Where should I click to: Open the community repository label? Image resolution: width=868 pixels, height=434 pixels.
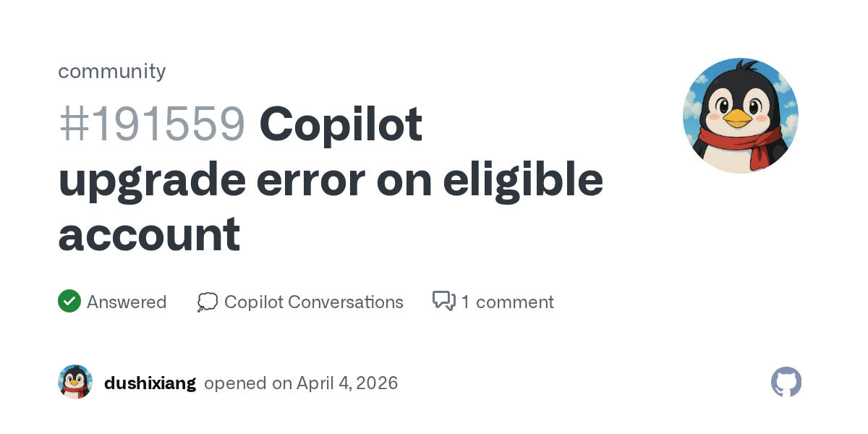coord(111,71)
